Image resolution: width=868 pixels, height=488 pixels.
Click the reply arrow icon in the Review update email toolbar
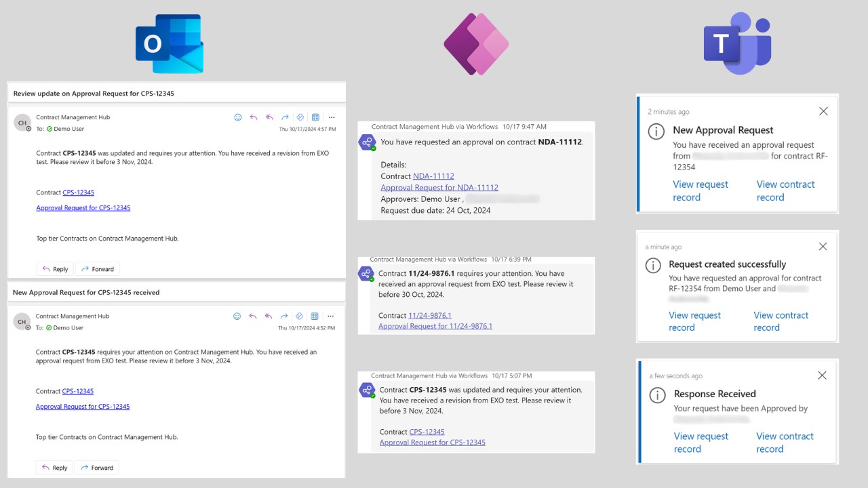[254, 117]
